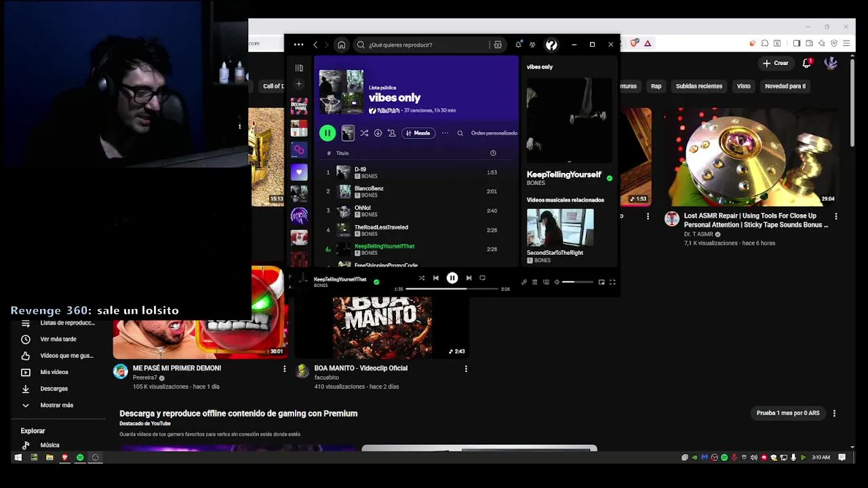Viewport: 868px width, 488px height.
Task: Open browser hamburger menu
Action: pyautogui.click(x=846, y=43)
